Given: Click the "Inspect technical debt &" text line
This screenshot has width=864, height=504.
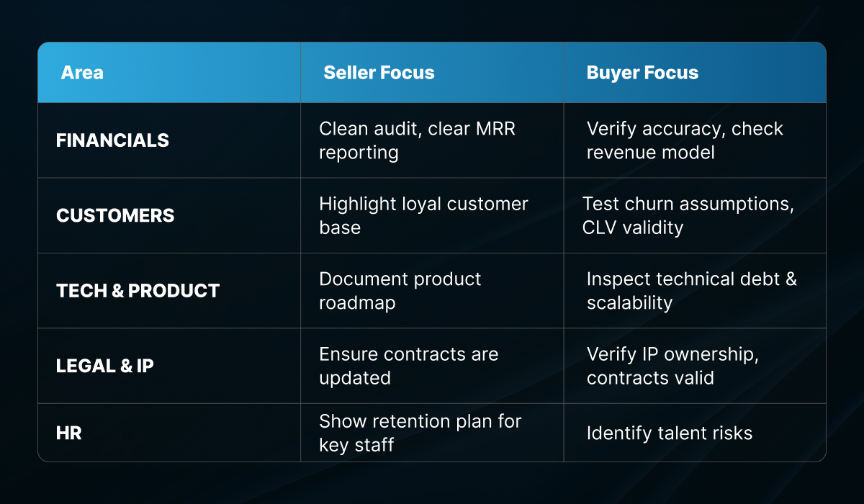Looking at the screenshot, I should [691, 279].
